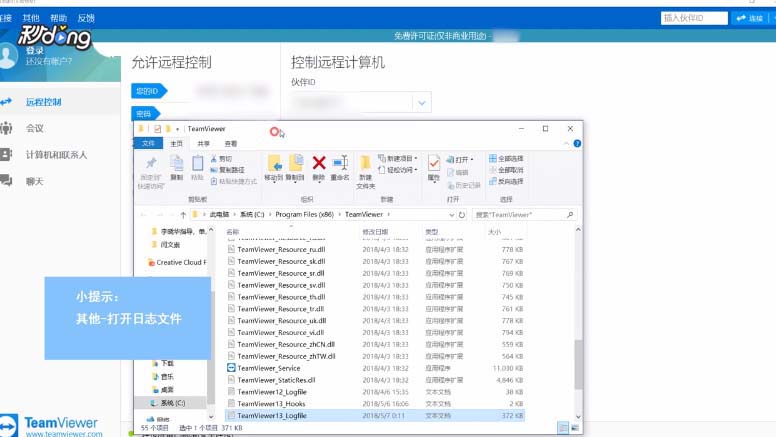Image resolution: width=776 pixels, height=437 pixels.
Task: Open the partner ID dropdown arrow in TeamViewer
Action: pos(422,103)
